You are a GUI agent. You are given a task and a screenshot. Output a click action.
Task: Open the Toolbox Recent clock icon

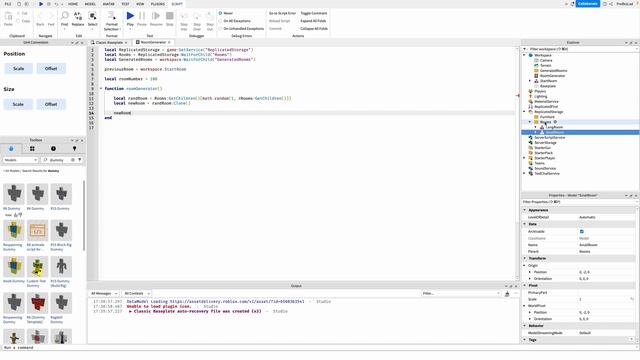click(53, 149)
